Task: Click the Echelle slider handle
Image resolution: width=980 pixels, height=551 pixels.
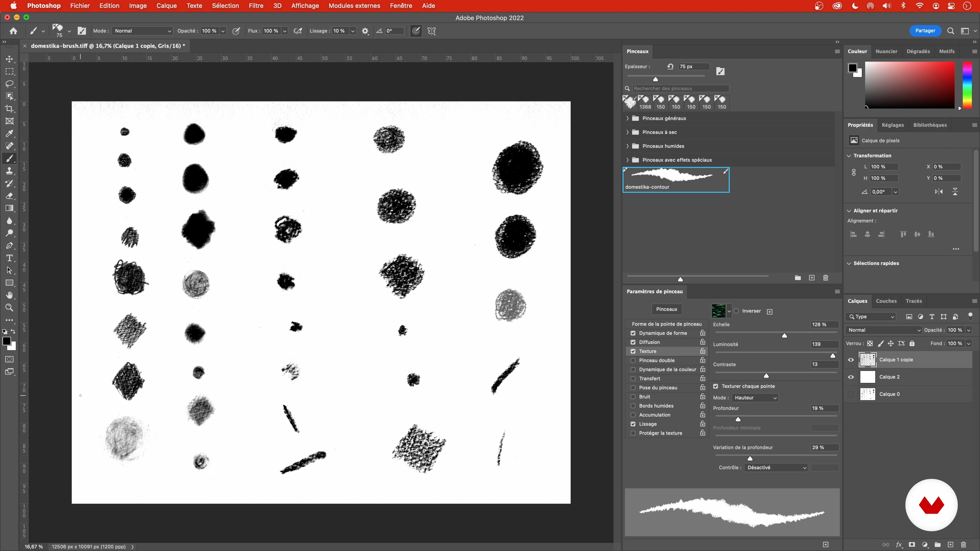Action: coord(784,335)
